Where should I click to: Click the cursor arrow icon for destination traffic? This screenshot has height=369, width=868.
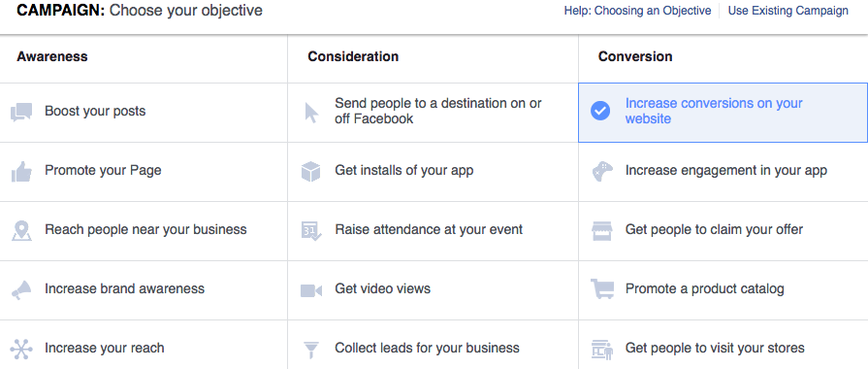311,112
